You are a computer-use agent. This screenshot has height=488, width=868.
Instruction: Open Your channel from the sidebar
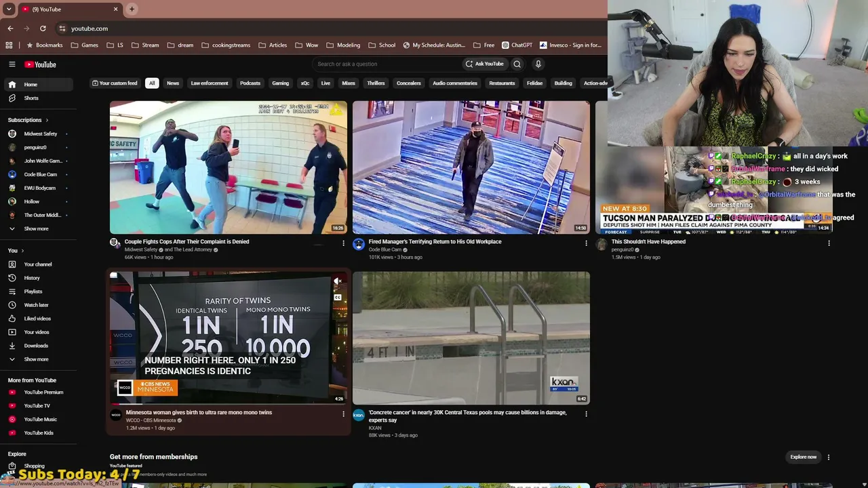click(37, 264)
